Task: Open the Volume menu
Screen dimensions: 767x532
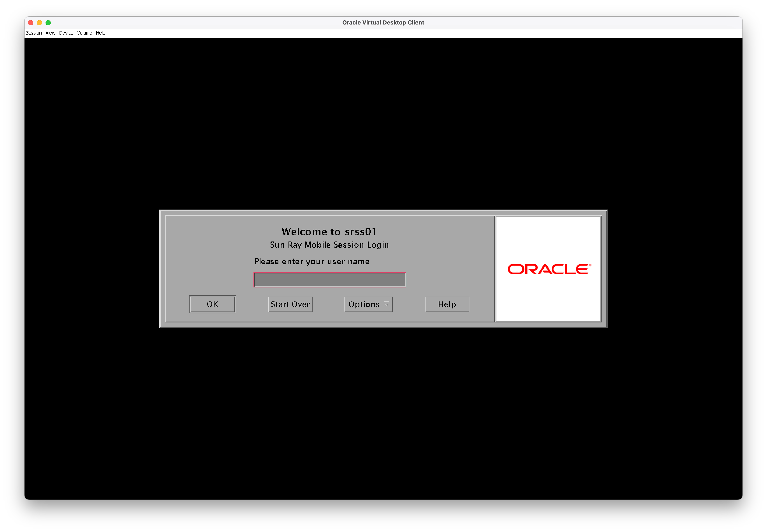Action: point(84,33)
